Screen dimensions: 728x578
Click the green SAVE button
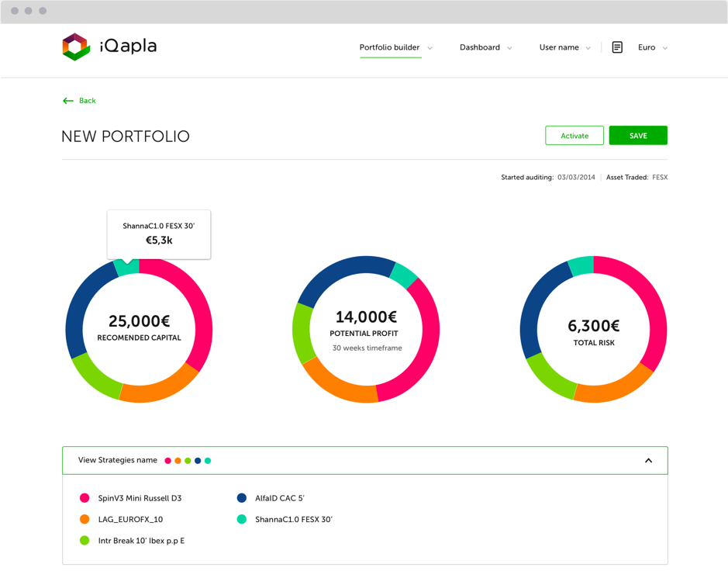pyautogui.click(x=638, y=135)
